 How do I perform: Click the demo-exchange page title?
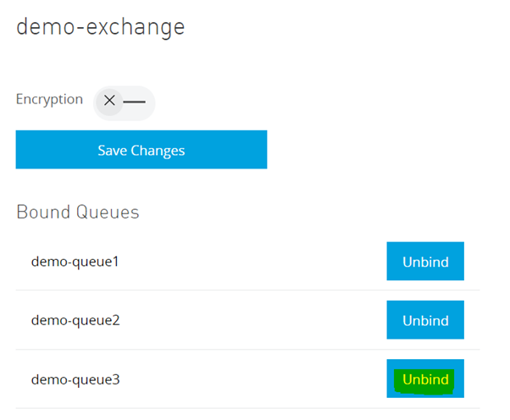tap(100, 27)
